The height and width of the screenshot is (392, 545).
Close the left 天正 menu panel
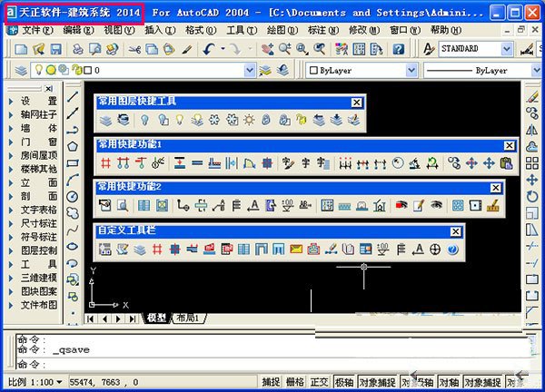(49, 89)
